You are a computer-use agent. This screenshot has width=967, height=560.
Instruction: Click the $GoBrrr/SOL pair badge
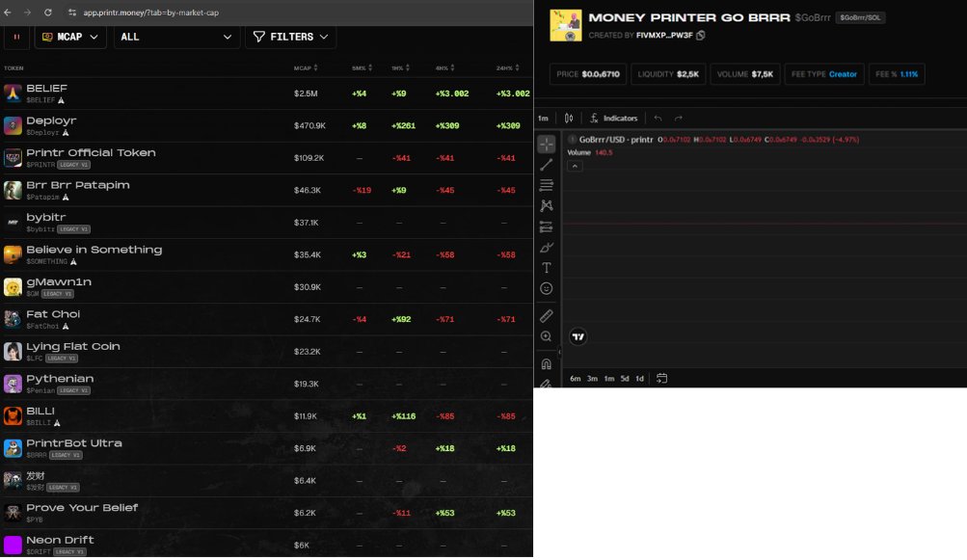[x=860, y=18]
